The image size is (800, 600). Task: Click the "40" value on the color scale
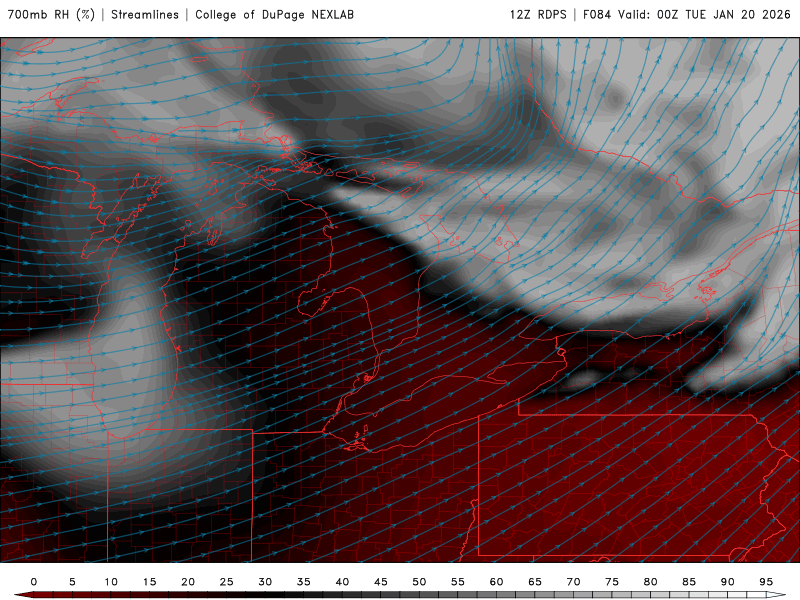(342, 582)
